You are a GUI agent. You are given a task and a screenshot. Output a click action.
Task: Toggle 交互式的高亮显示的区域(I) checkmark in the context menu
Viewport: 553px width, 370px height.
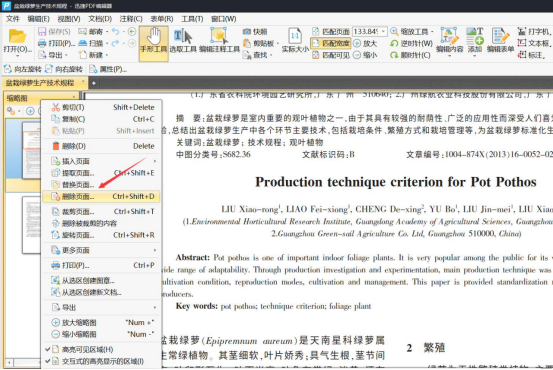click(x=48, y=361)
